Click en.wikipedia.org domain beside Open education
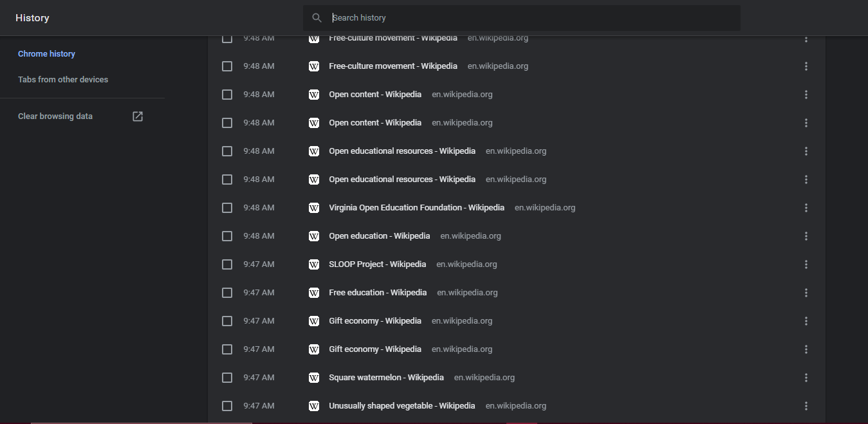 click(470, 236)
